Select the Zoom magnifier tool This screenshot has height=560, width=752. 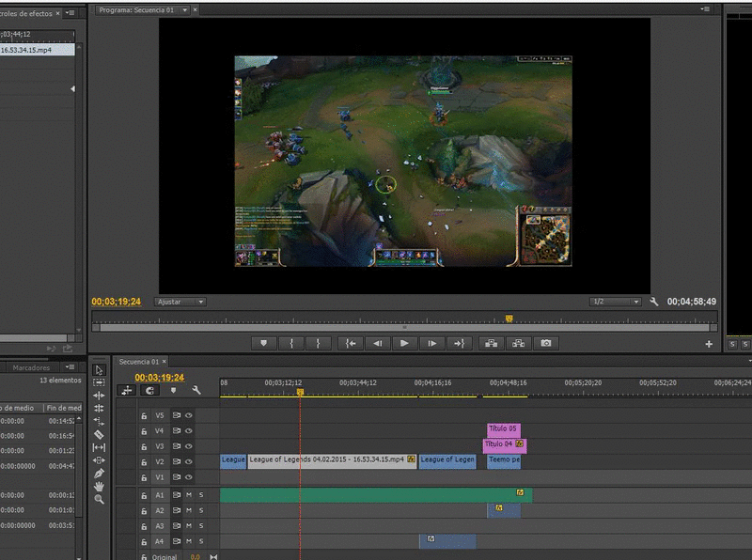[99, 499]
